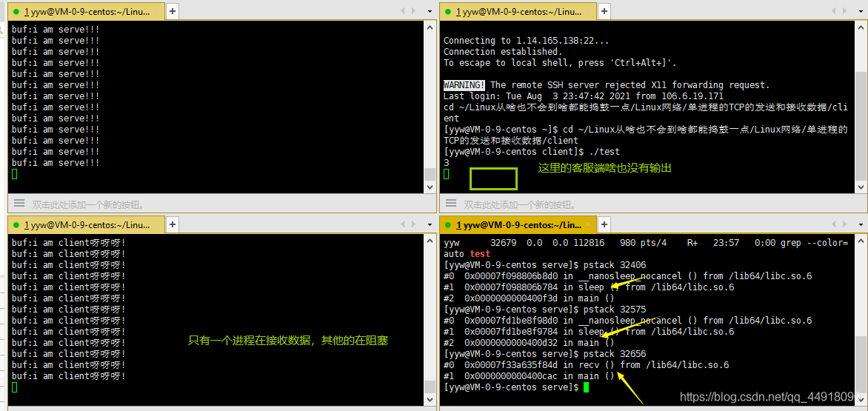868x411 pixels.
Task: Click the './test' command line
Action: [x=532, y=152]
